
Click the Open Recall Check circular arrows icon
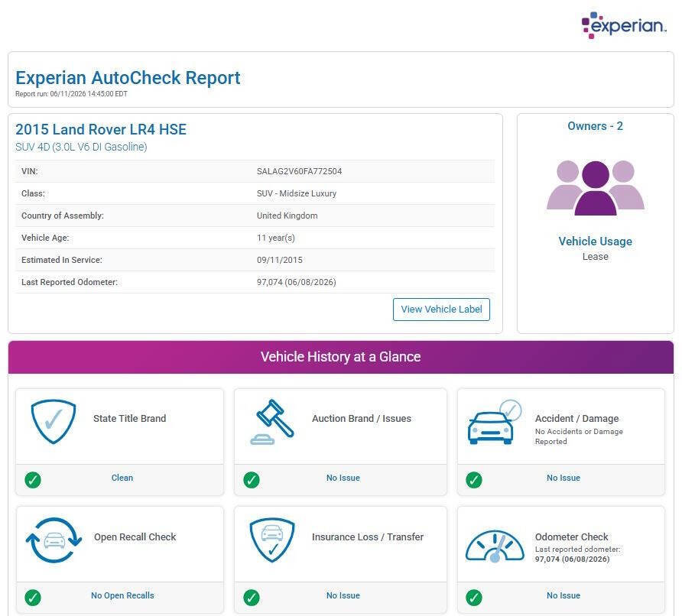point(54,540)
